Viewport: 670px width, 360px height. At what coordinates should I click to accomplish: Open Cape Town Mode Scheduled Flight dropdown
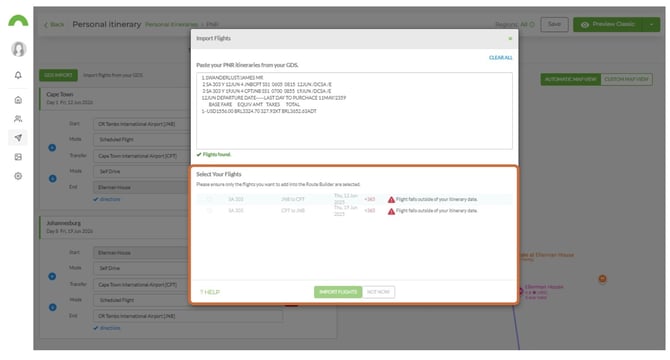142,140
